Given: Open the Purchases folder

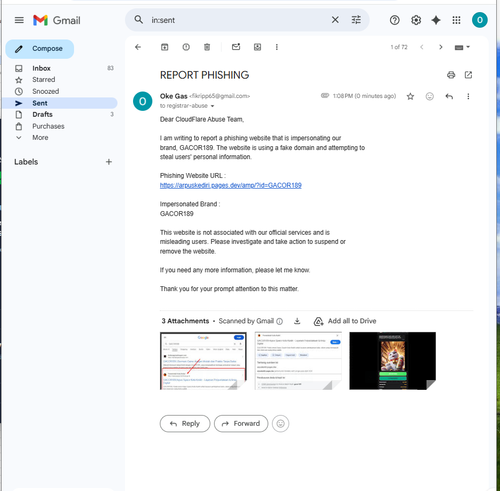Looking at the screenshot, I should [61, 126].
